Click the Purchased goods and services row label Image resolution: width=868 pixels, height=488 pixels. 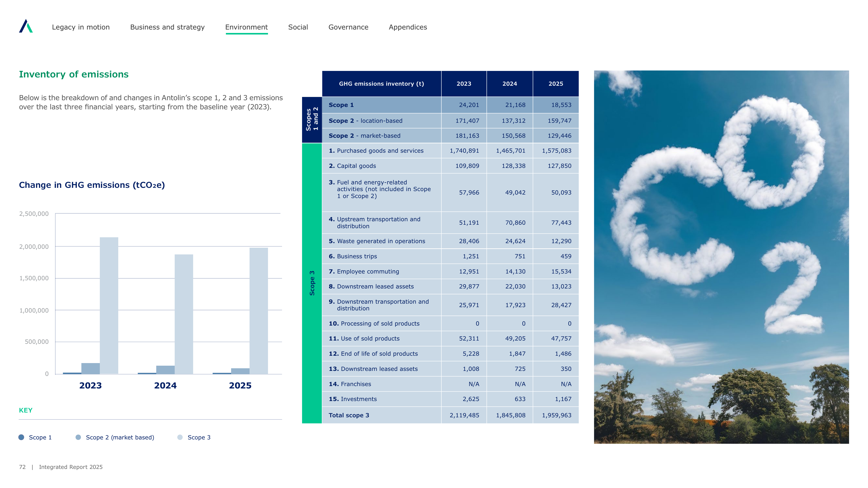(376, 151)
